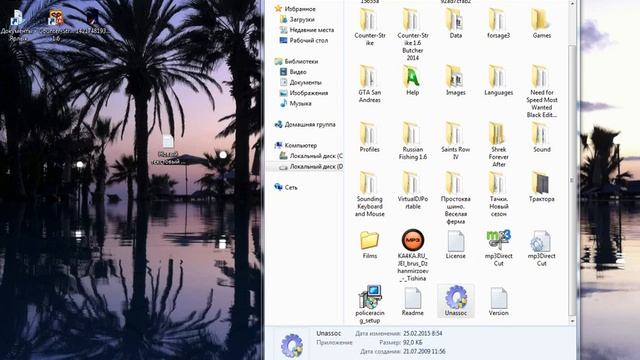The width and height of the screenshot is (640, 360).
Task: Select the Unassoc application file
Action: click(x=456, y=301)
